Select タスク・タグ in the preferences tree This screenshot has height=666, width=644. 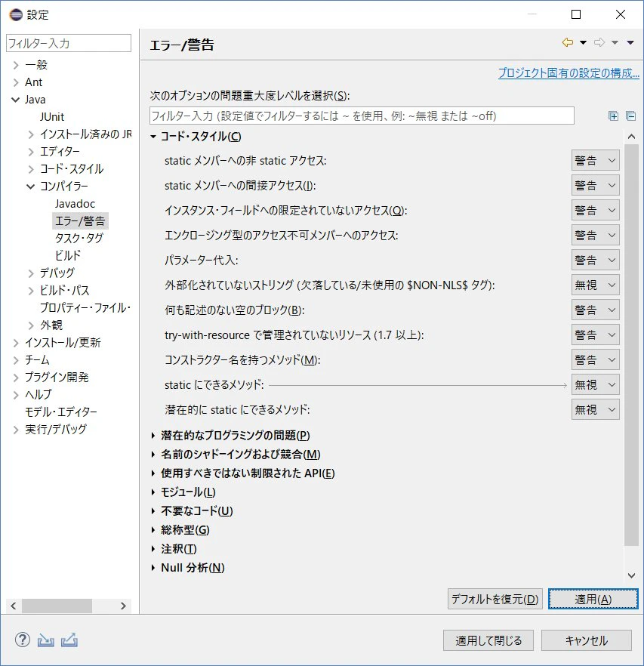point(79,239)
